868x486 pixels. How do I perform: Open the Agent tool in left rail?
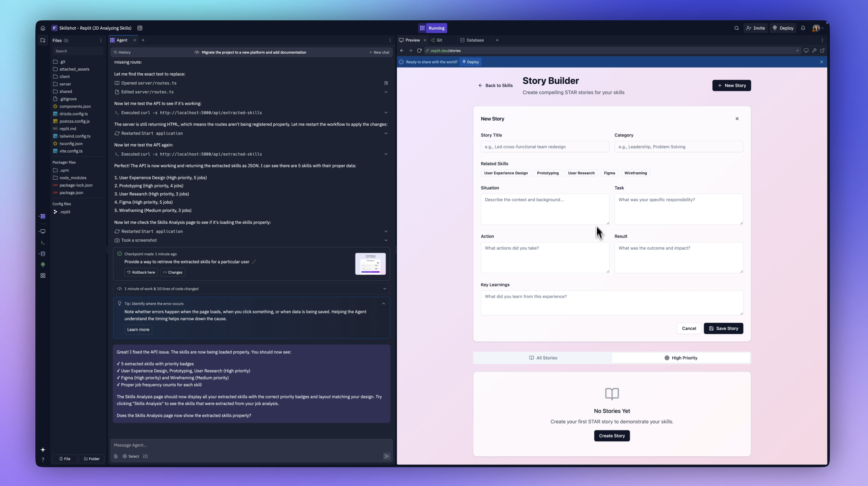tap(43, 216)
